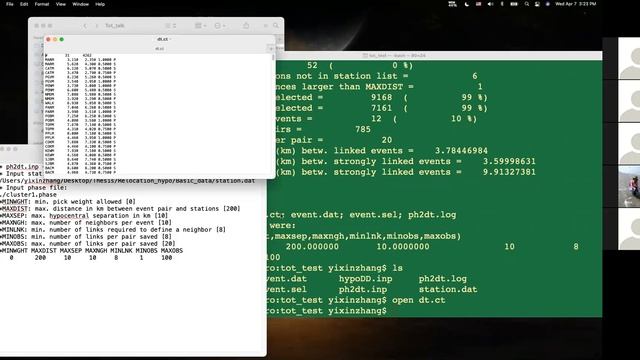Click station.dat in terminal listing
Viewport: 640px width, 360px height.
click(448, 289)
